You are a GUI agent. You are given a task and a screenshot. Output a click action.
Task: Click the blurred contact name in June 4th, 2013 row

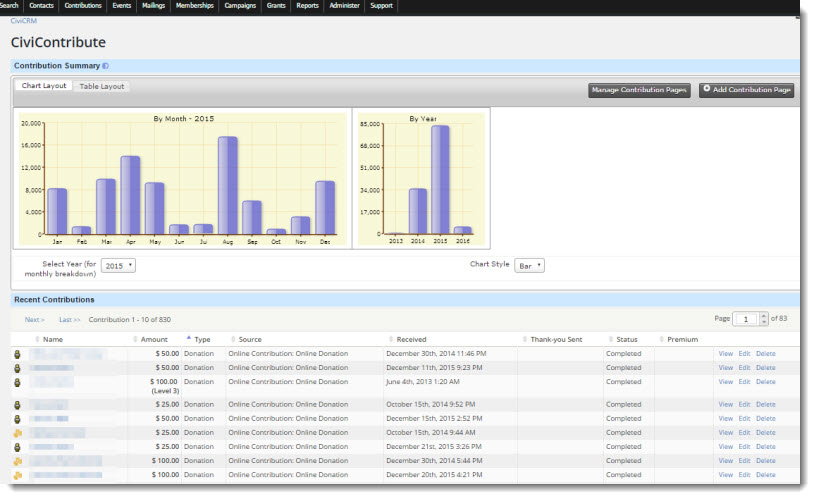[x=51, y=383]
